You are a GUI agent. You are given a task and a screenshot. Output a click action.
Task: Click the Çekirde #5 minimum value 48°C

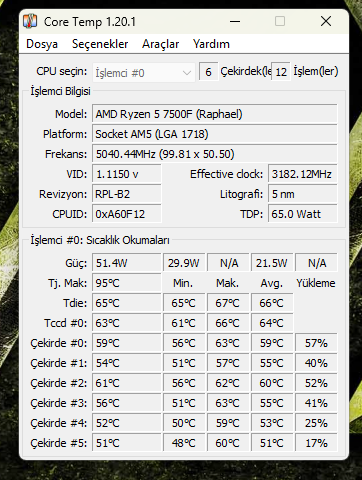(x=184, y=443)
